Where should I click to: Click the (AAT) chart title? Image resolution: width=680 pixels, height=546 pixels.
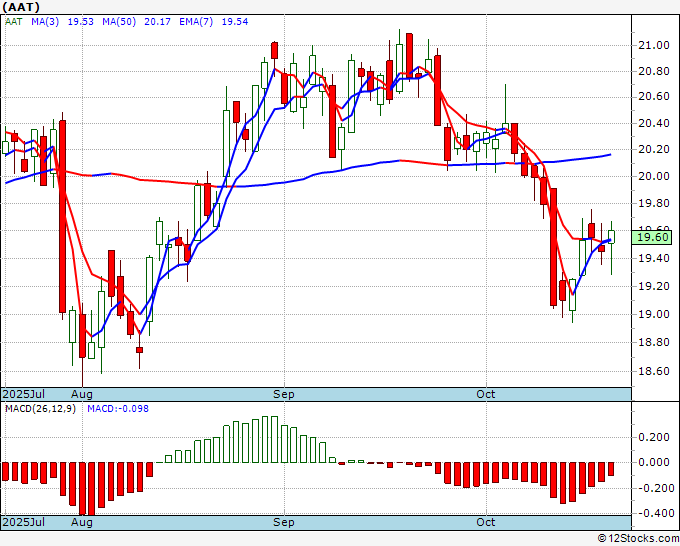pyautogui.click(x=21, y=7)
